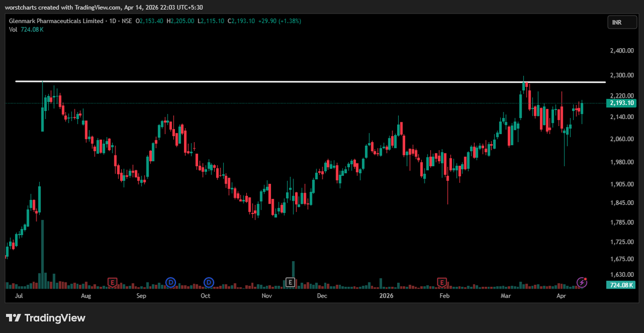Click the purple lightning event icon
The width and height of the screenshot is (644, 333).
[582, 282]
